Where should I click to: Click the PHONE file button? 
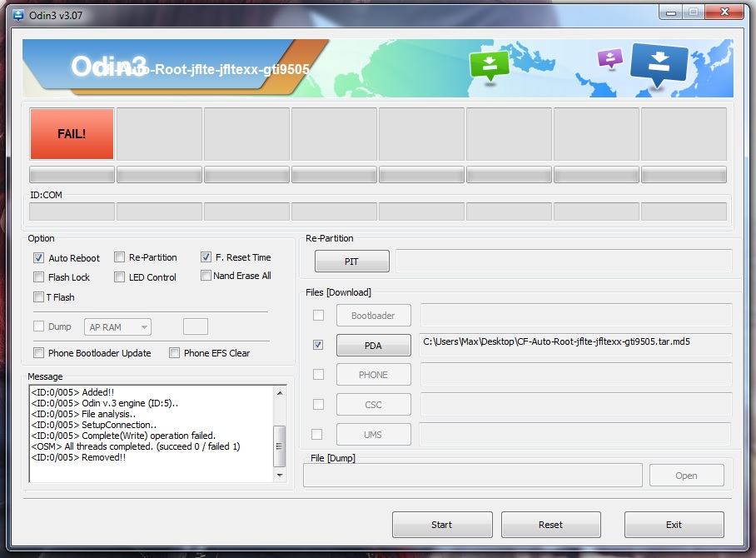coord(374,375)
